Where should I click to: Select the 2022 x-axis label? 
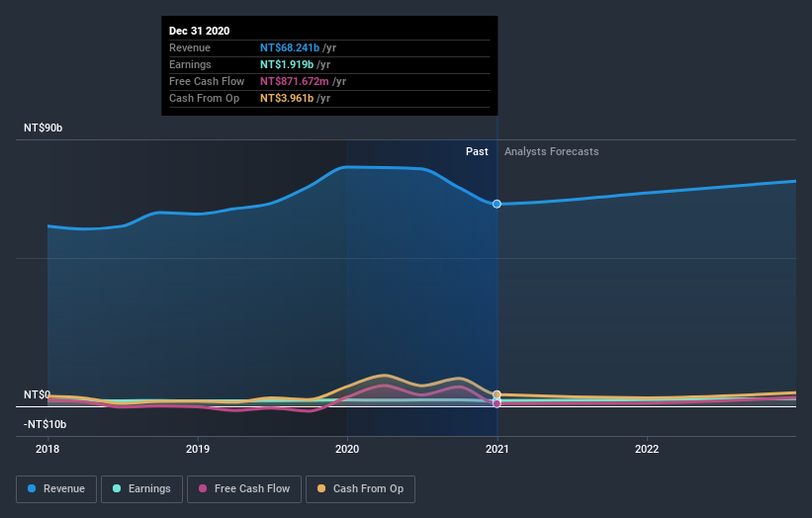click(647, 449)
